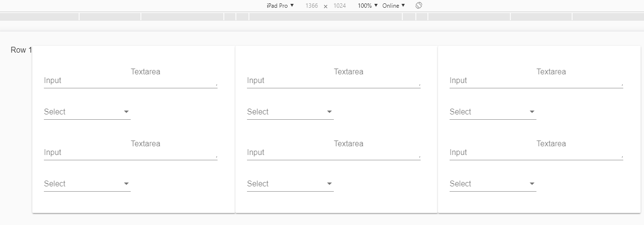Open the upper Select in first card
This screenshot has width=644, height=225.
(87, 112)
